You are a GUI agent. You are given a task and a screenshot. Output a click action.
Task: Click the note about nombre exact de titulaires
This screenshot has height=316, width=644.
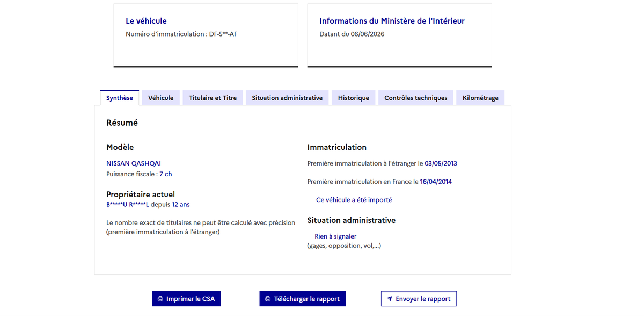[201, 227]
